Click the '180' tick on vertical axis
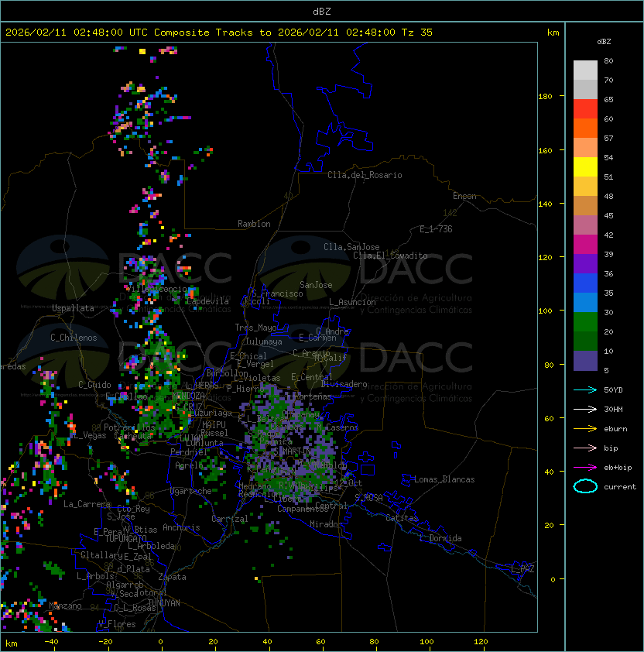This screenshot has height=652, width=644. (x=545, y=97)
